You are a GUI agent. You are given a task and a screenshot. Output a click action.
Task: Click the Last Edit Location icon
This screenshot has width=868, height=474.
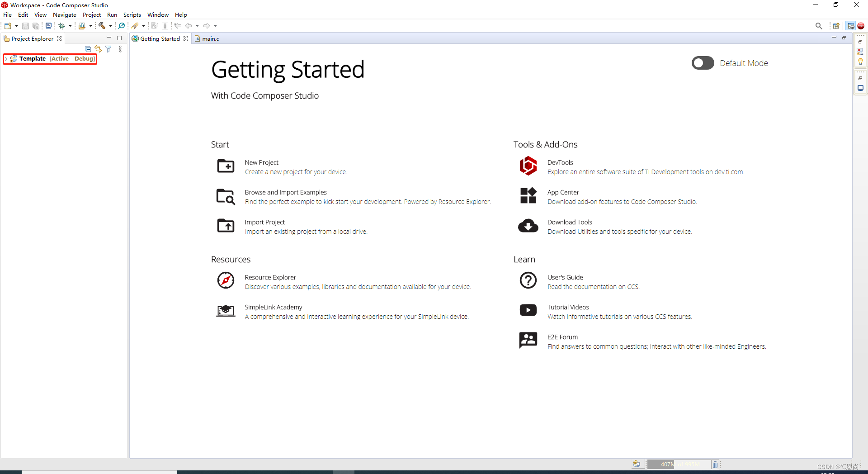(x=178, y=26)
